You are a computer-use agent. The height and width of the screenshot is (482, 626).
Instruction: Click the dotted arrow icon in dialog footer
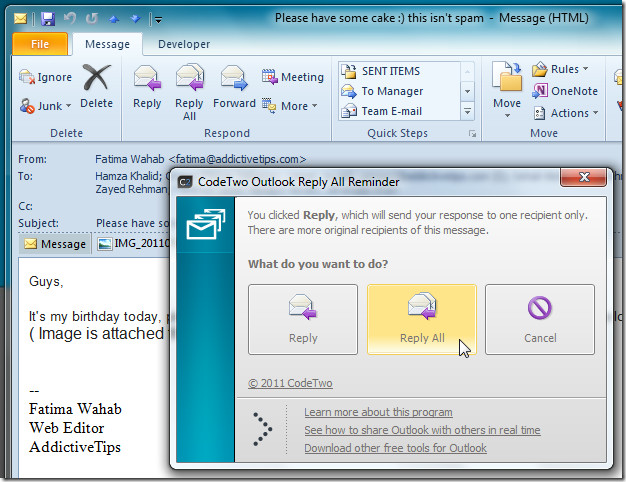tap(263, 429)
